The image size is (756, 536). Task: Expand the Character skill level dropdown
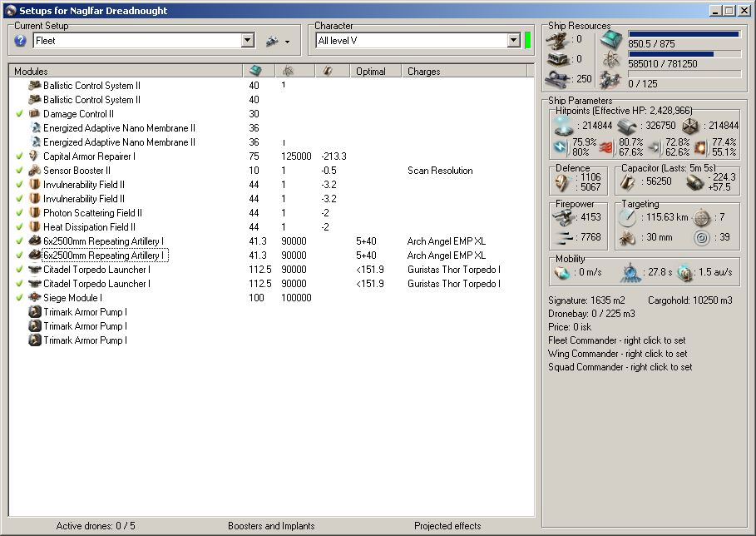(x=513, y=41)
